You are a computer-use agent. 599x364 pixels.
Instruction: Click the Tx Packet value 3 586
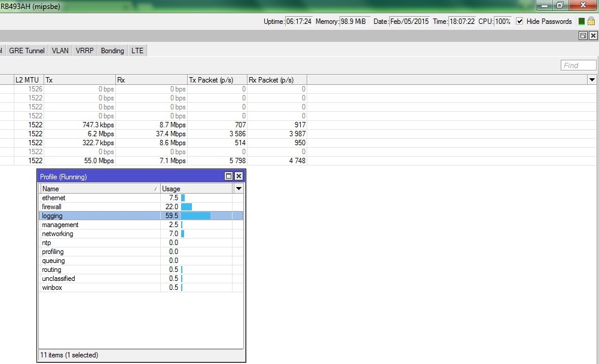(237, 134)
